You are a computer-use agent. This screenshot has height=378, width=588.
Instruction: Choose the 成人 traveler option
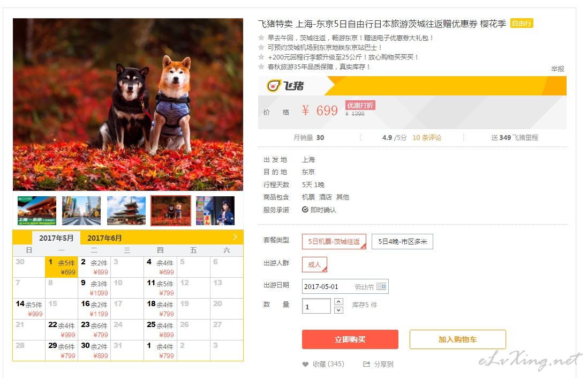[x=315, y=265]
